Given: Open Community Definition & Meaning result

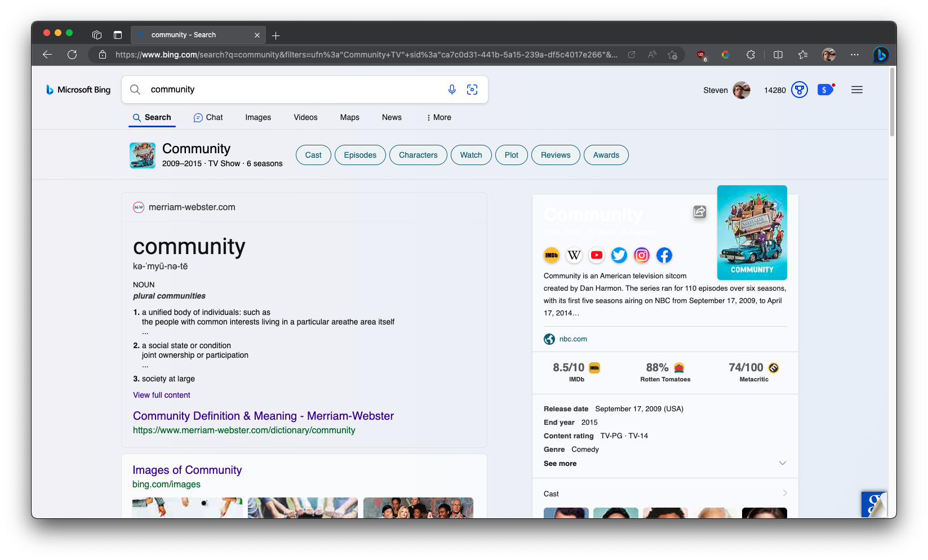Looking at the screenshot, I should tap(263, 416).
